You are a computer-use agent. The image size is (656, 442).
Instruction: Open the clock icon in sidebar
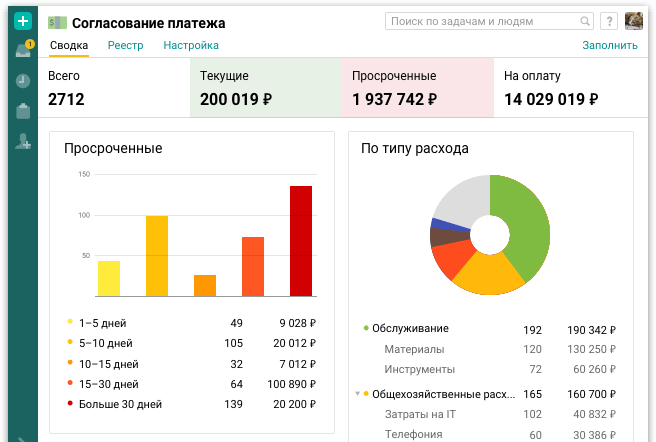(23, 81)
